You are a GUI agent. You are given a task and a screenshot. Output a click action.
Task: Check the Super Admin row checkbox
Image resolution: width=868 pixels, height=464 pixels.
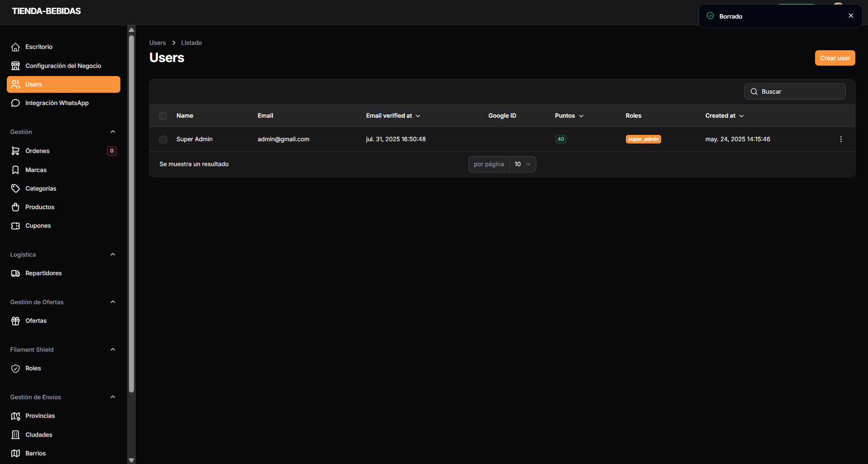163,140
